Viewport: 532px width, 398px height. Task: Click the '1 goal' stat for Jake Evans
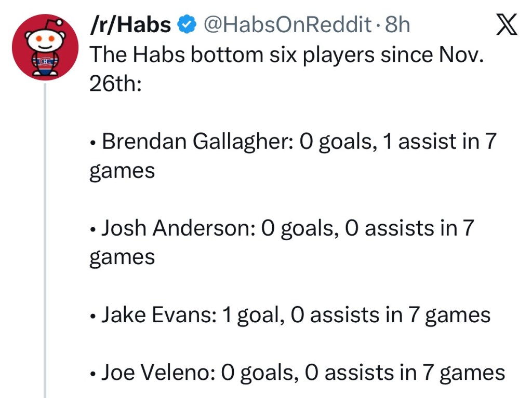tap(252, 315)
